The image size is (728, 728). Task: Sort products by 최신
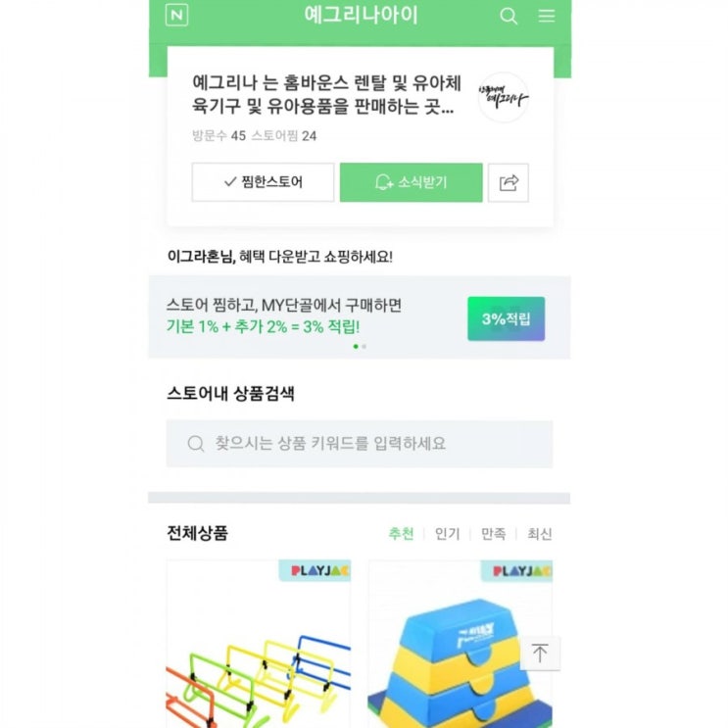pos(539,533)
